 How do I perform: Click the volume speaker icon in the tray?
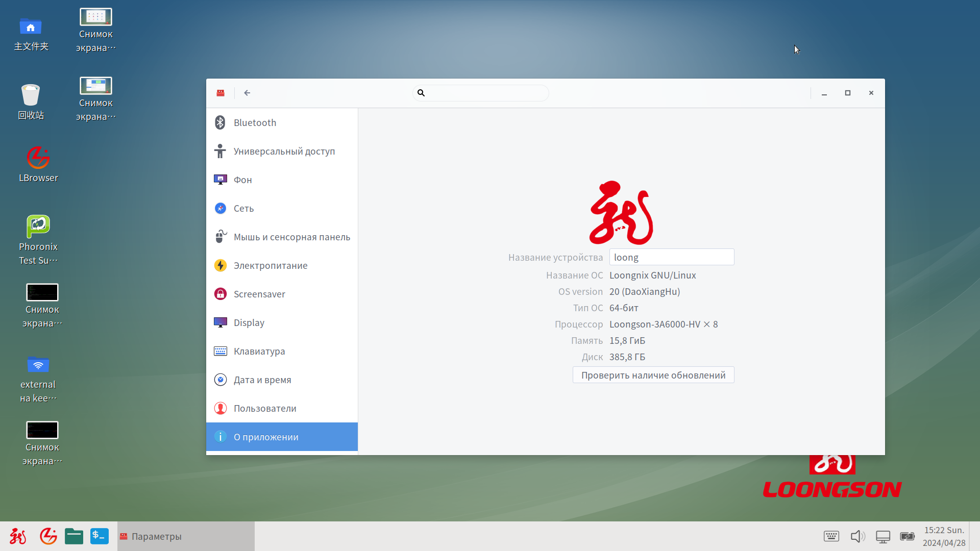pos(857,536)
